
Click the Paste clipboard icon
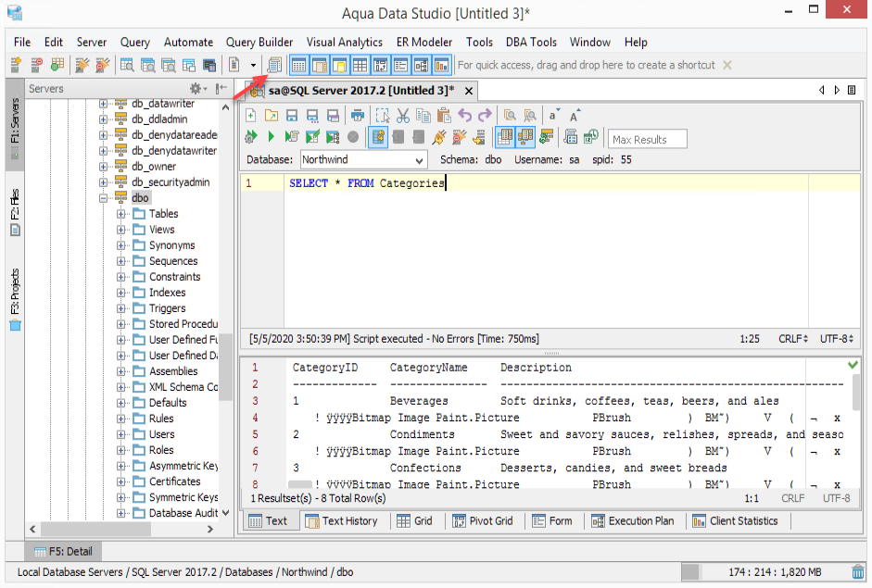444,116
